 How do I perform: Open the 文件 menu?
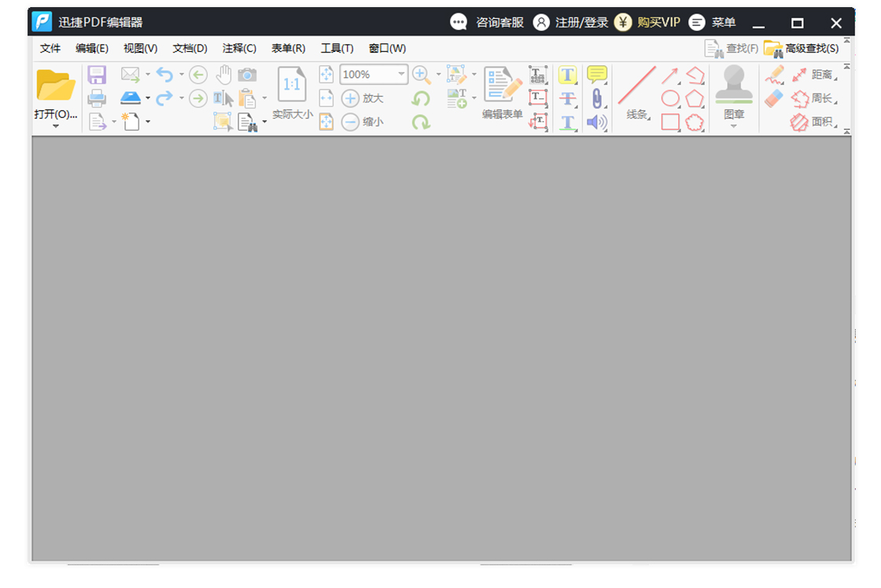tap(50, 48)
